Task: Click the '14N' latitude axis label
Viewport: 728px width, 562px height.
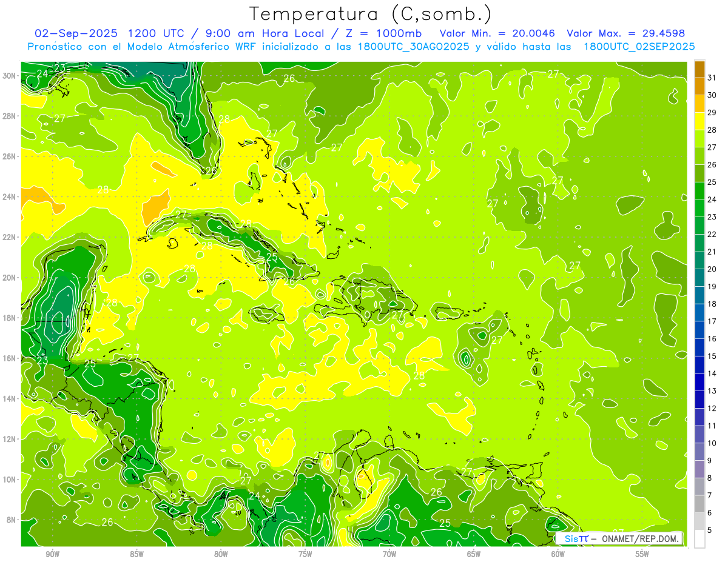Action: click(10, 399)
